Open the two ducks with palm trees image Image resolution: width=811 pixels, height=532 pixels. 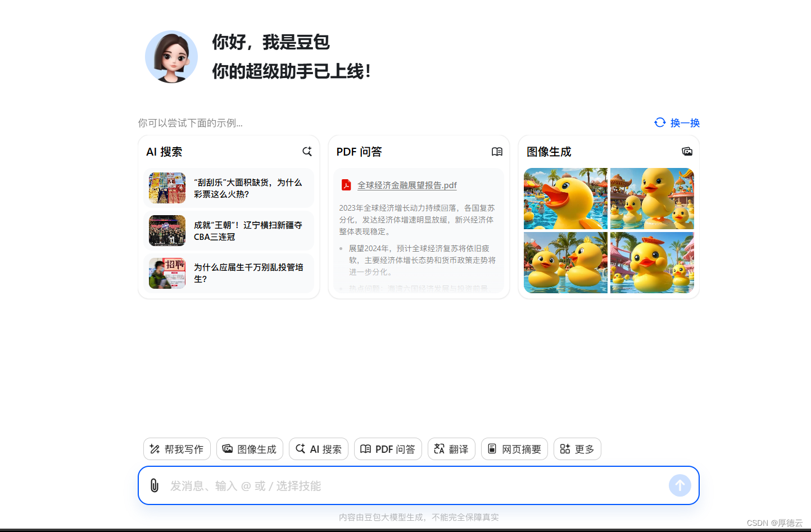pyautogui.click(x=565, y=262)
